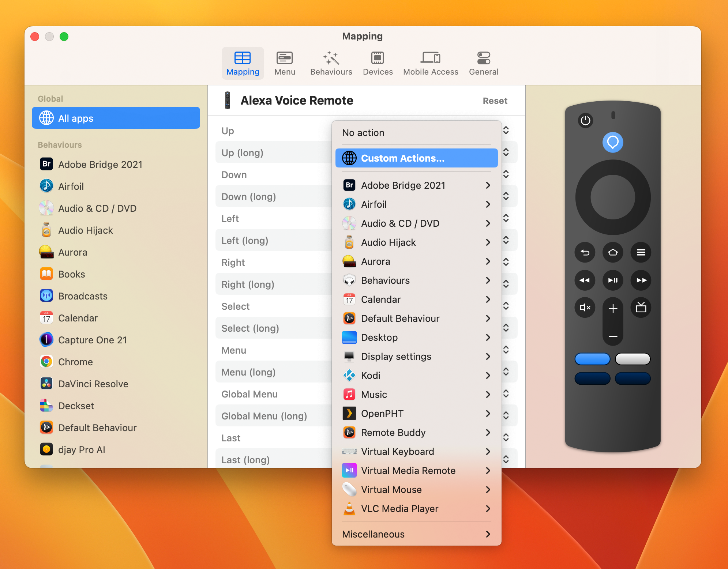728x569 pixels.
Task: Open the action dropdown for Select row
Action: [x=506, y=306]
